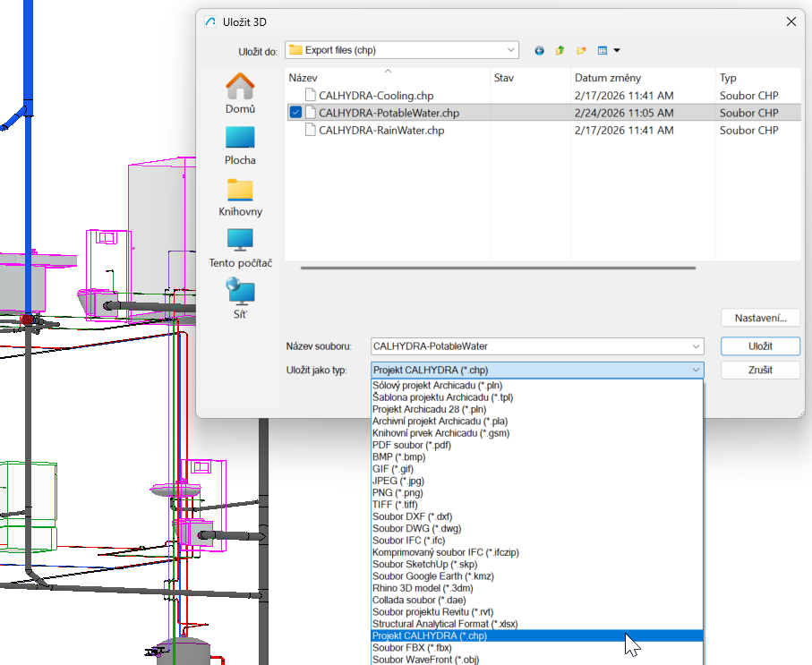Open Nastavení… settings button
The height and width of the screenshot is (665, 812).
coord(760,318)
